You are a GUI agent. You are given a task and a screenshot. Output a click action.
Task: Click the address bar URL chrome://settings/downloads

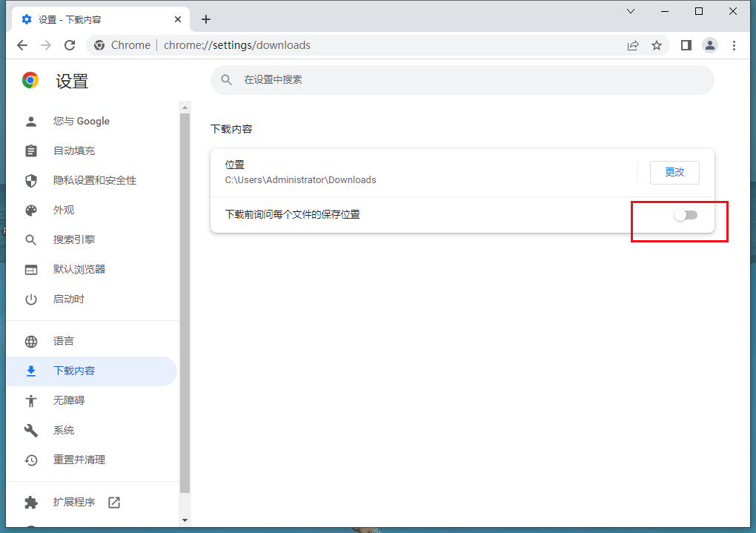click(x=236, y=45)
